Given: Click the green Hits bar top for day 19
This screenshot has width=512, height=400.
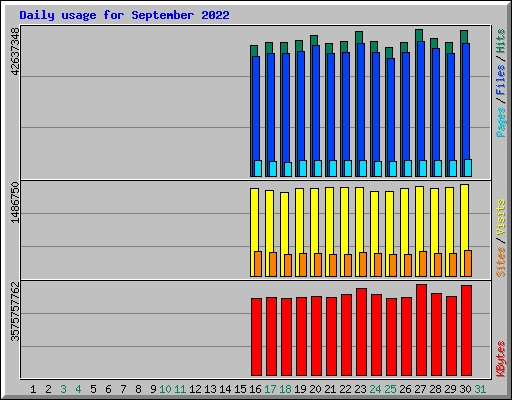Looking at the screenshot, I should click(x=299, y=46).
